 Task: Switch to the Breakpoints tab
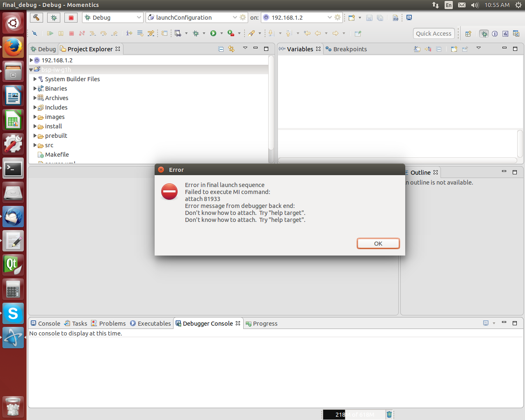[x=349, y=49]
